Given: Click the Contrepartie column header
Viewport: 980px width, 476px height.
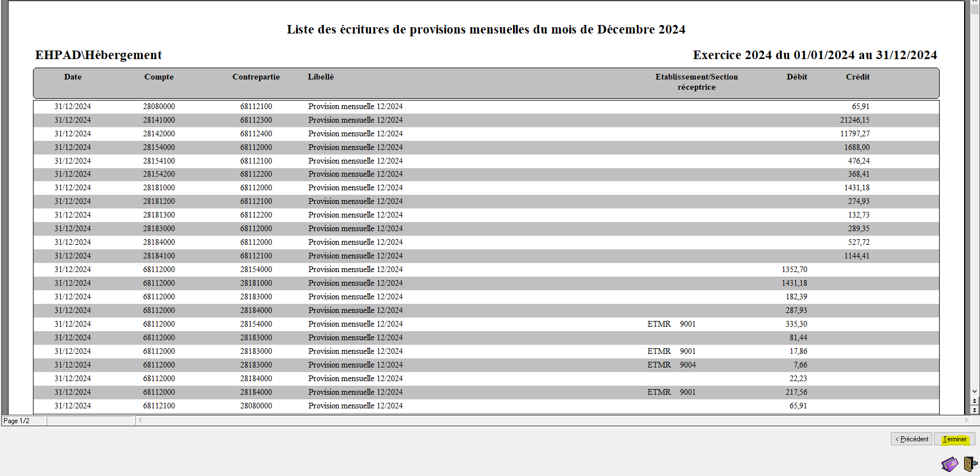Looking at the screenshot, I should (x=256, y=77).
